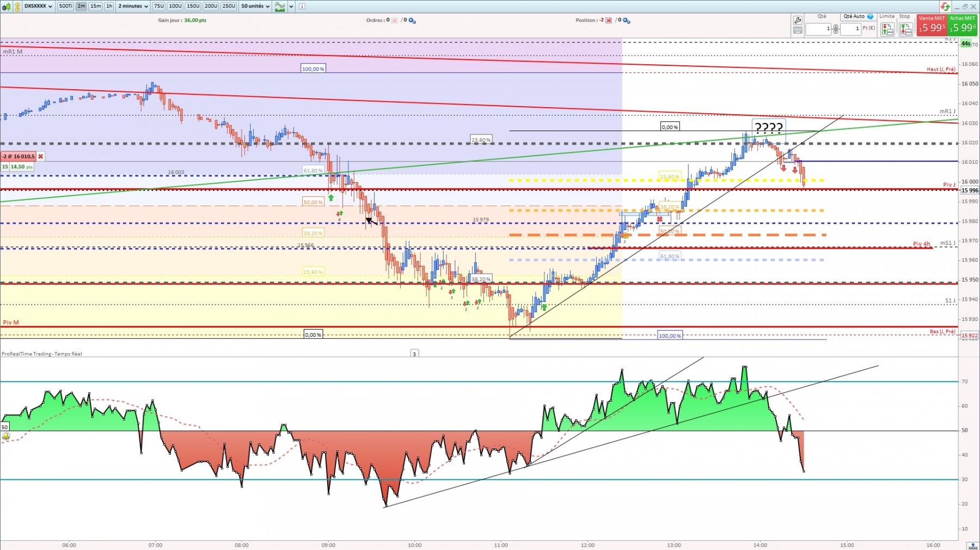Click the candlestick chart style icon

tap(7, 7)
